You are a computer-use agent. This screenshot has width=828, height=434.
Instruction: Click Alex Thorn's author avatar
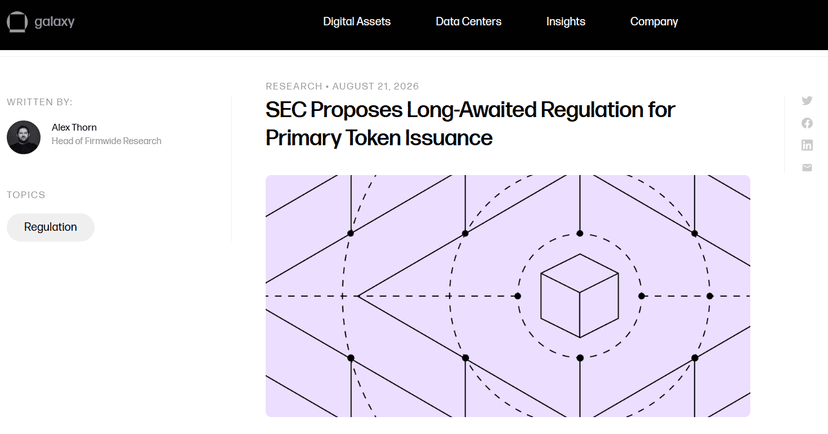tap(23, 137)
